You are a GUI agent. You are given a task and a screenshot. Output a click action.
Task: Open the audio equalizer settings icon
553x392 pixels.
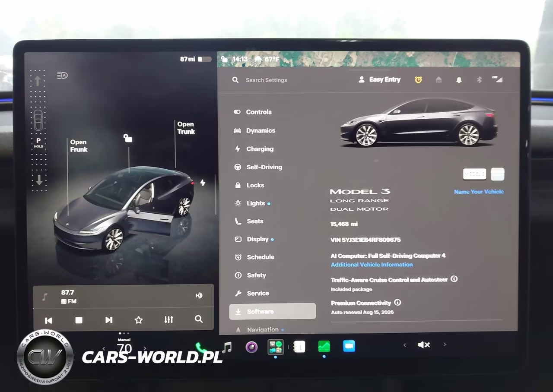pyautogui.click(x=168, y=319)
